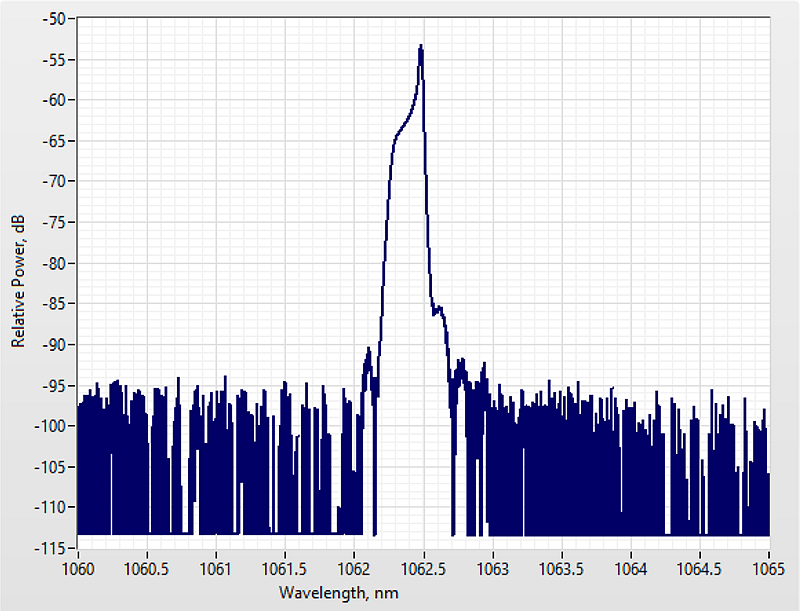Click the 1061.5 x-axis tick label
Screen dimensions: 800x611
coord(285,568)
